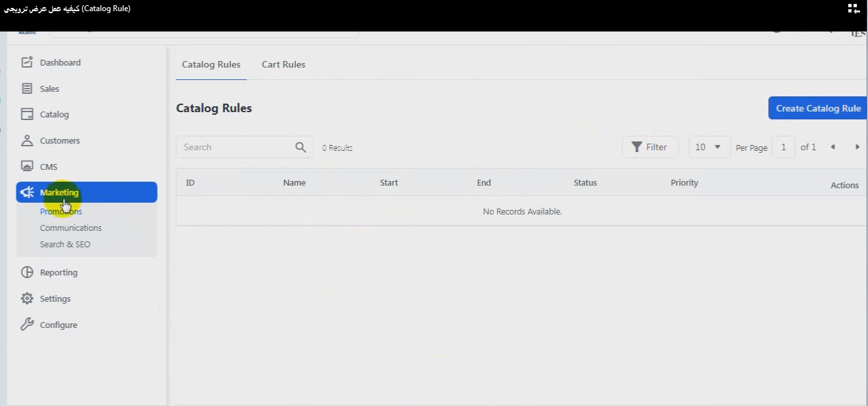Click the page number input box

783,148
